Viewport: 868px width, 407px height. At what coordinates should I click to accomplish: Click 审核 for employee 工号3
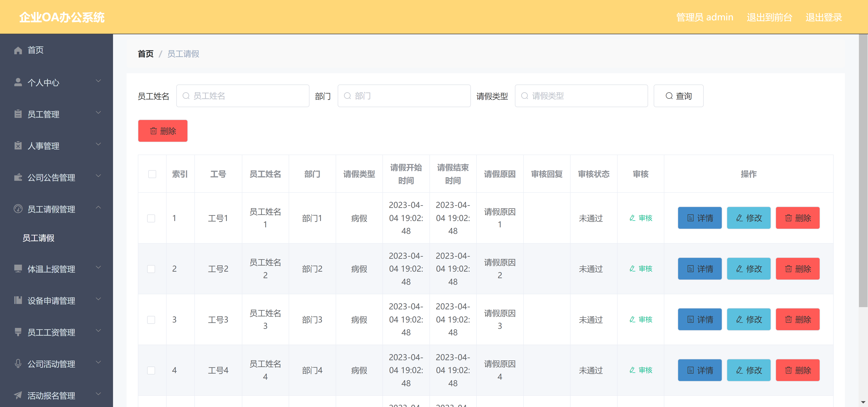[641, 319]
